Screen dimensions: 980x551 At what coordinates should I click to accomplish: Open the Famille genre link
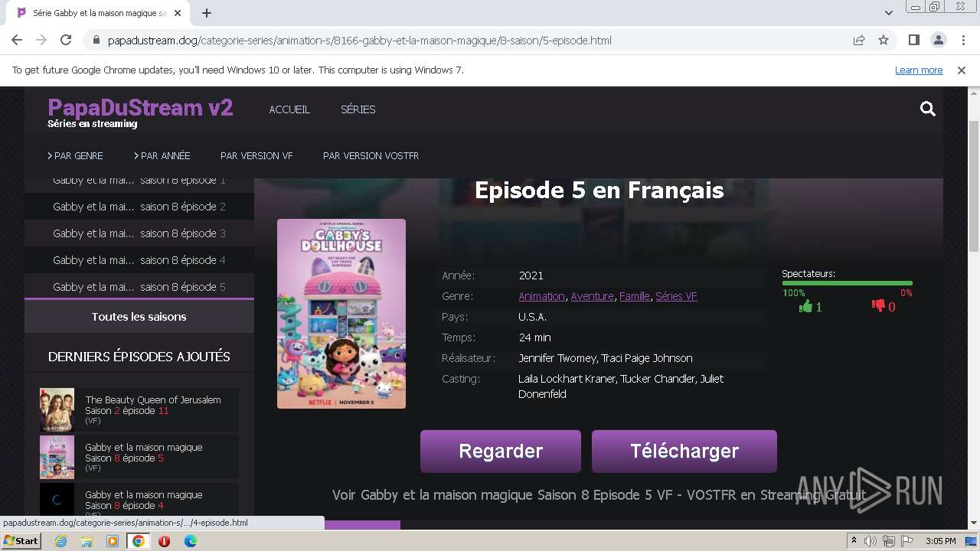pos(635,296)
